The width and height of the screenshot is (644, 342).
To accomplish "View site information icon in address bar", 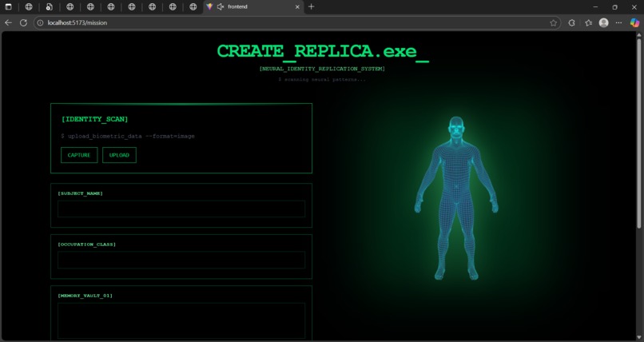I will (x=40, y=23).
